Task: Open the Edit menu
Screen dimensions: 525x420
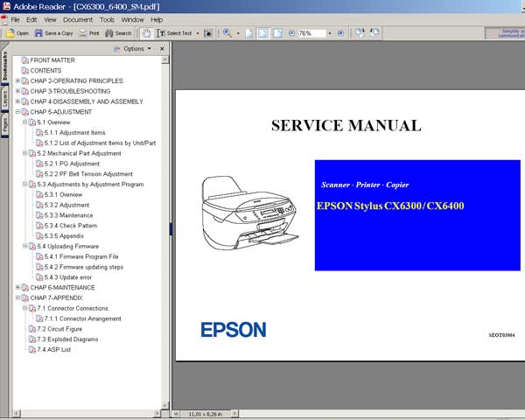Action: pyautogui.click(x=31, y=20)
